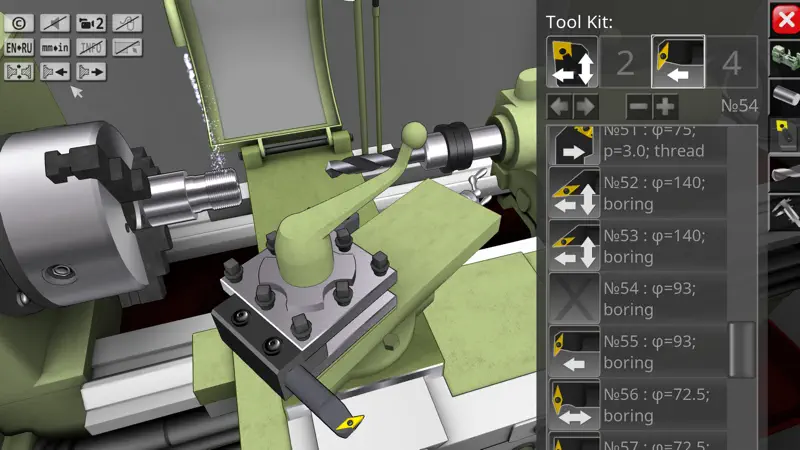Image resolution: width=800 pixels, height=450 pixels.
Task: Click the tool list scrollbar thumb
Action: click(x=742, y=349)
